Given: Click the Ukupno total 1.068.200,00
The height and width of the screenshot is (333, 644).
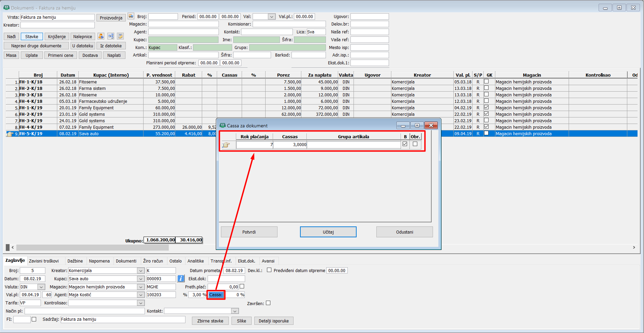Looking at the screenshot, I should tap(160, 240).
